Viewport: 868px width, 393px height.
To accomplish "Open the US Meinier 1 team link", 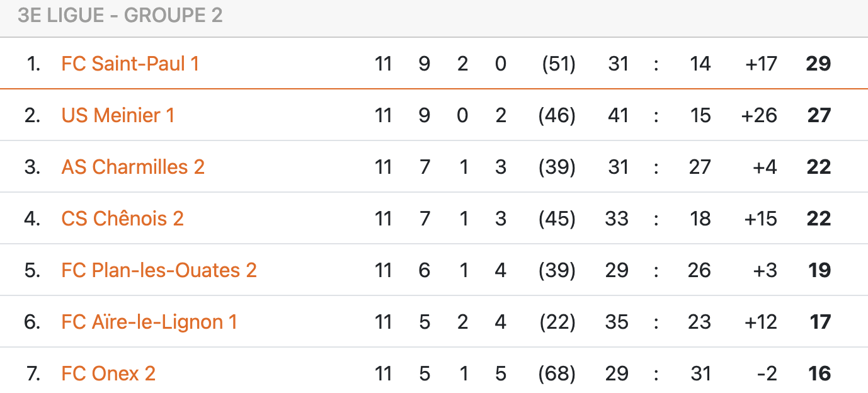I will [x=118, y=115].
